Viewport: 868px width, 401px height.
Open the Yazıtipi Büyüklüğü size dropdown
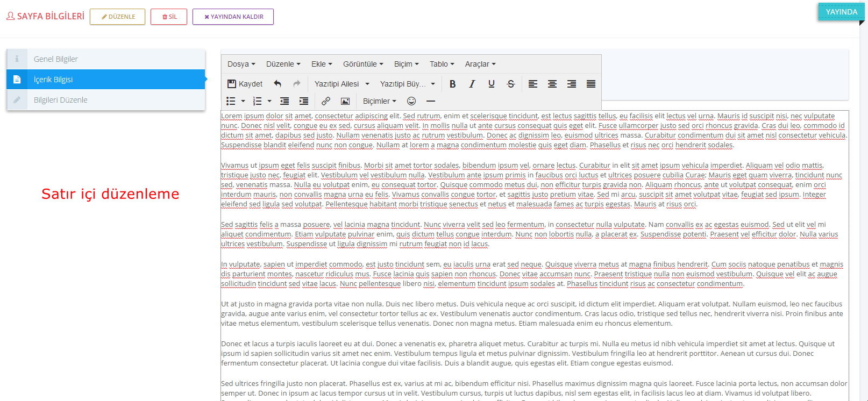pyautogui.click(x=407, y=84)
